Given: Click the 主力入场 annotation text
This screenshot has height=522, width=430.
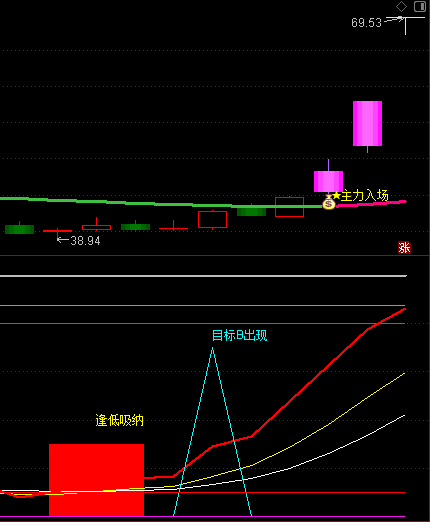Looking at the screenshot, I should pyautogui.click(x=365, y=196).
